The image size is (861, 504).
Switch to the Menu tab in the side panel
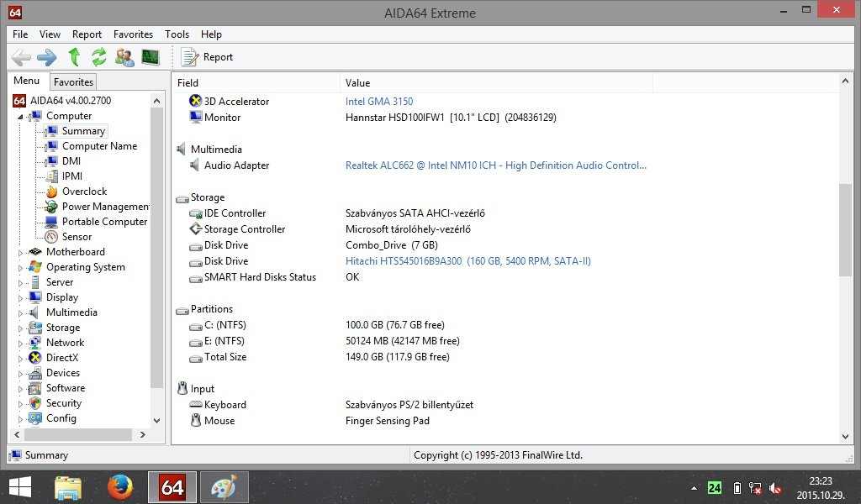pos(27,81)
